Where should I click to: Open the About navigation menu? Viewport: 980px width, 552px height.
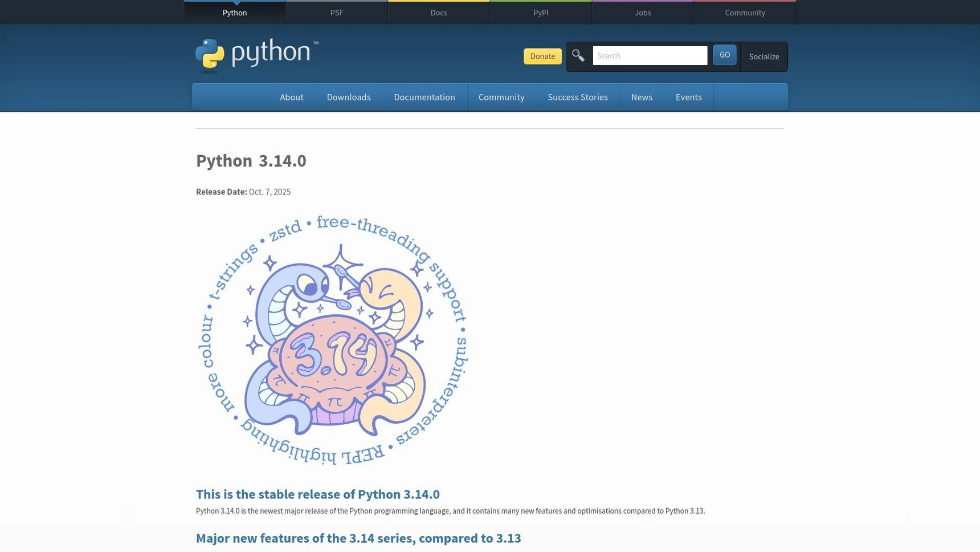click(x=292, y=97)
